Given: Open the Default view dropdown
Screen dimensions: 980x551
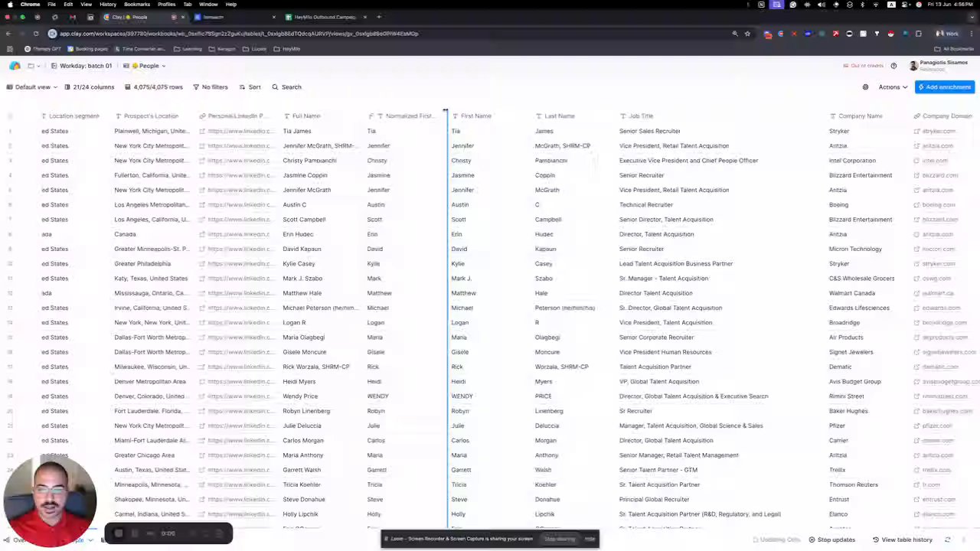Looking at the screenshot, I should 32,87.
